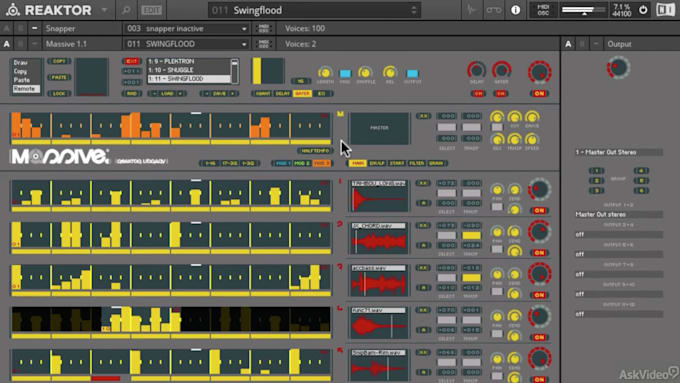Image resolution: width=680 pixels, height=383 pixels.
Task: Toggle the audio engine power button
Action: [x=643, y=10]
